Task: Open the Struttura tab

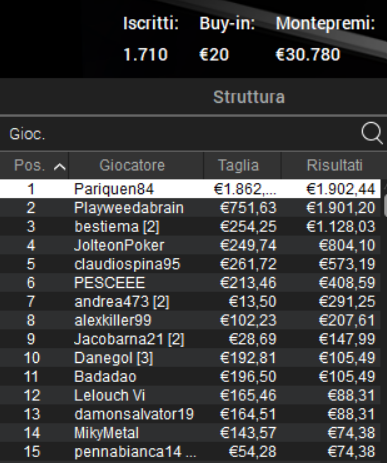Action: click(x=249, y=97)
